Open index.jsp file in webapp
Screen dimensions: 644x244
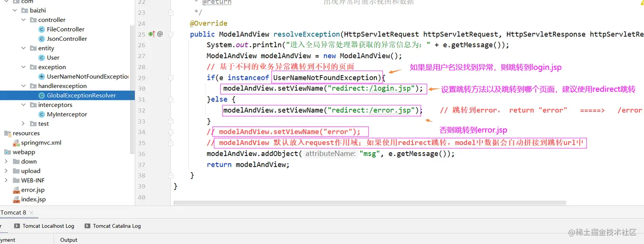pos(33,199)
